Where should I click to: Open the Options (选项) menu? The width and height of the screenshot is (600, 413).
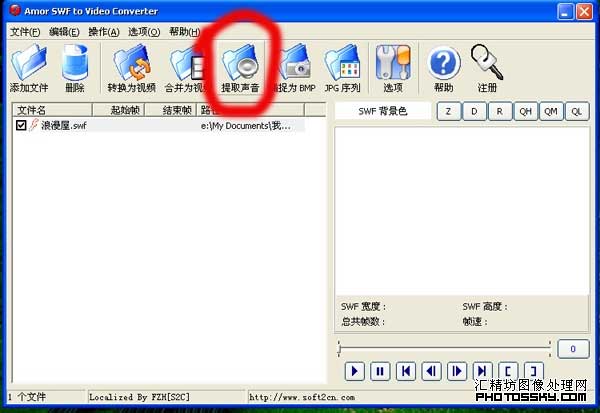144,32
